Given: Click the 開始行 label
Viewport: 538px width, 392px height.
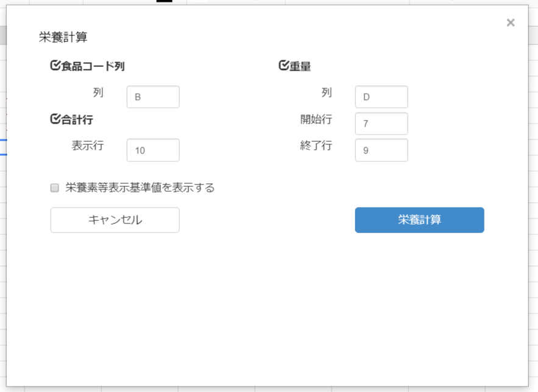Looking at the screenshot, I should pos(316,119).
